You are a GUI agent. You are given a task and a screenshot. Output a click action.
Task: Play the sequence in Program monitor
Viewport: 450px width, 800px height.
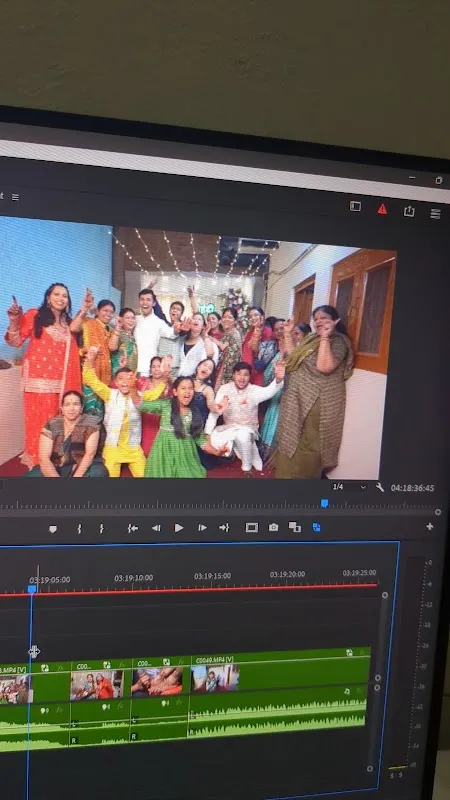point(179,528)
